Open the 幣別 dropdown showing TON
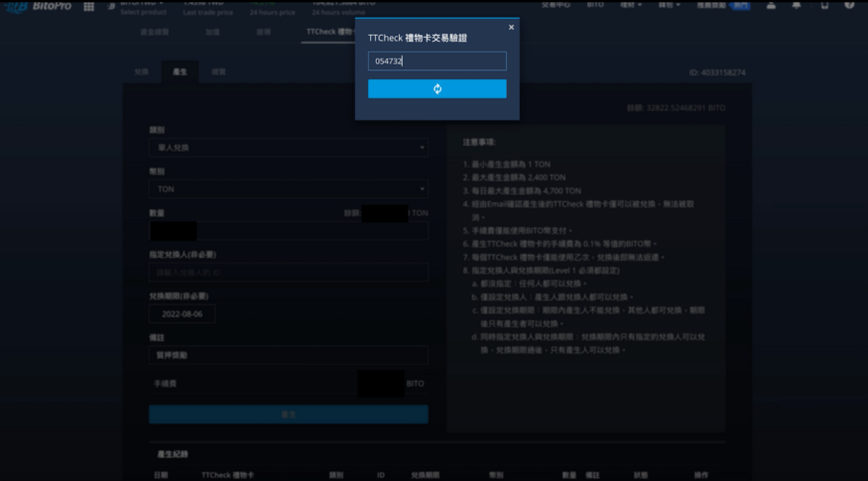The width and height of the screenshot is (868, 481). pyautogui.click(x=289, y=189)
